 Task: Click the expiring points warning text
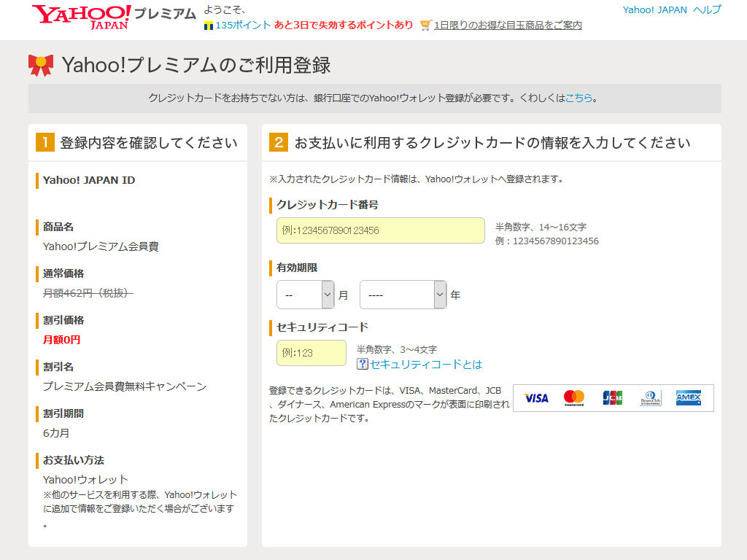(x=344, y=26)
